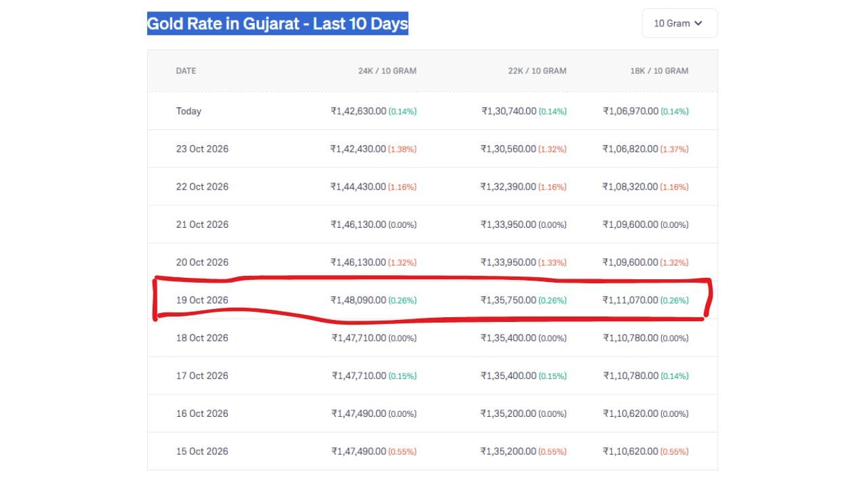
Task: Select the 18K / 10 GRAM column header
Action: (659, 70)
